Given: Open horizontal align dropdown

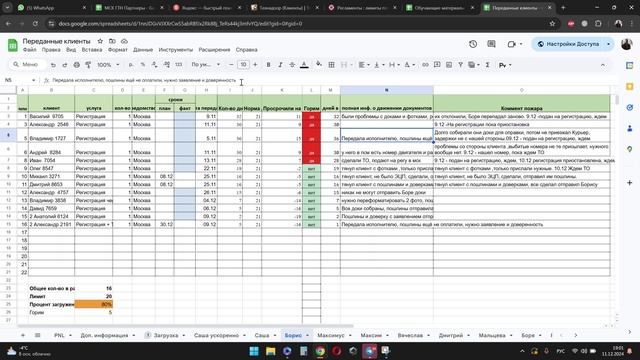Looking at the screenshot, I should click(x=364, y=65).
